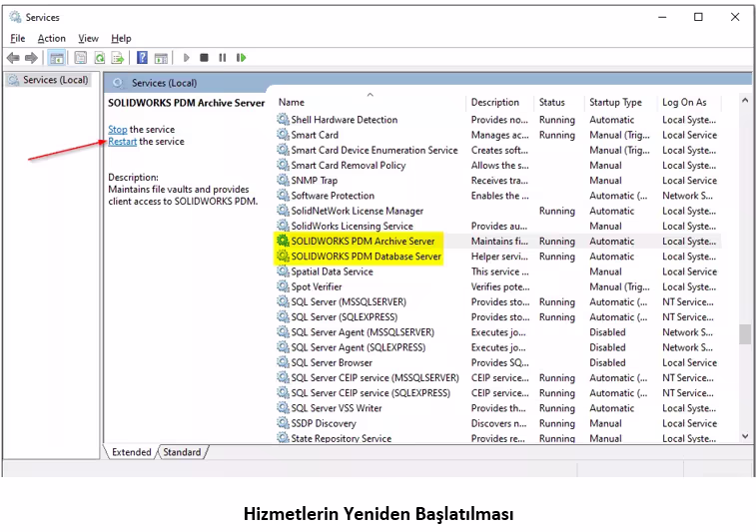Click gear icon of Smart Card Removal Policy
This screenshot has width=756, height=532.
[x=283, y=165]
